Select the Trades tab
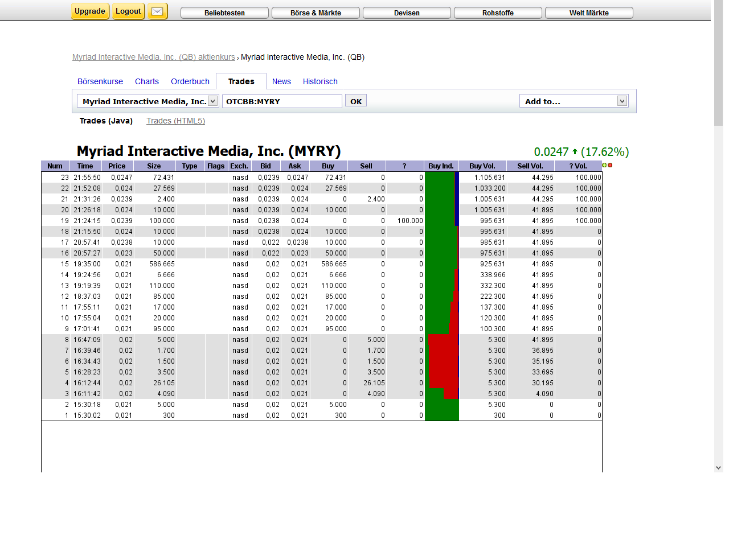This screenshot has height=560, width=729. tap(241, 81)
